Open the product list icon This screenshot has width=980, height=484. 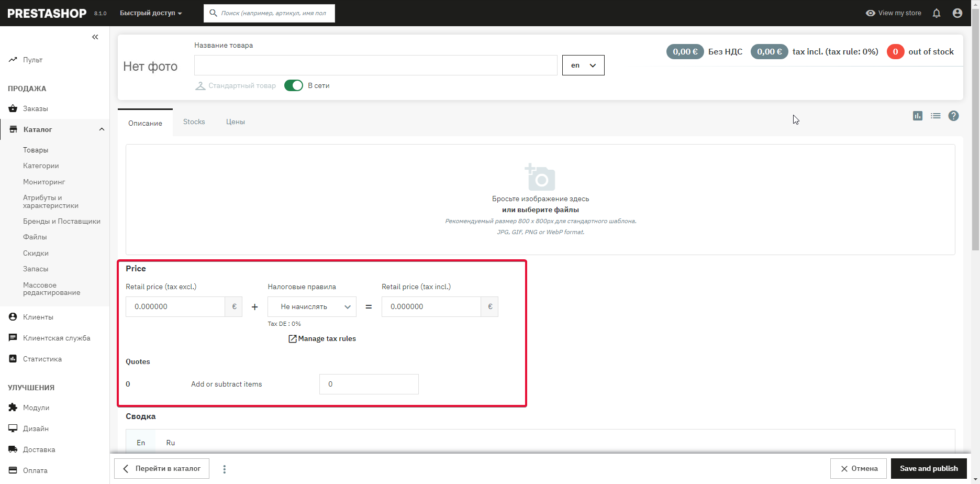936,116
